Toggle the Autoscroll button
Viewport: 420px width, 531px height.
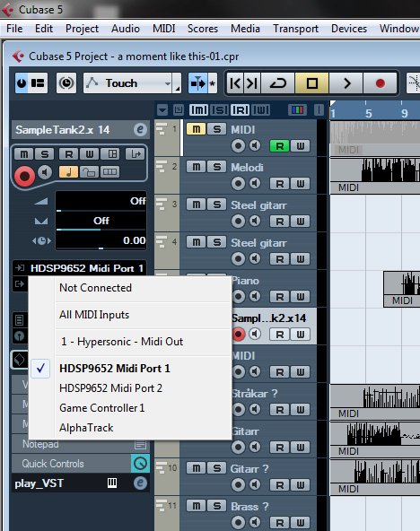pyautogui.click(x=197, y=83)
